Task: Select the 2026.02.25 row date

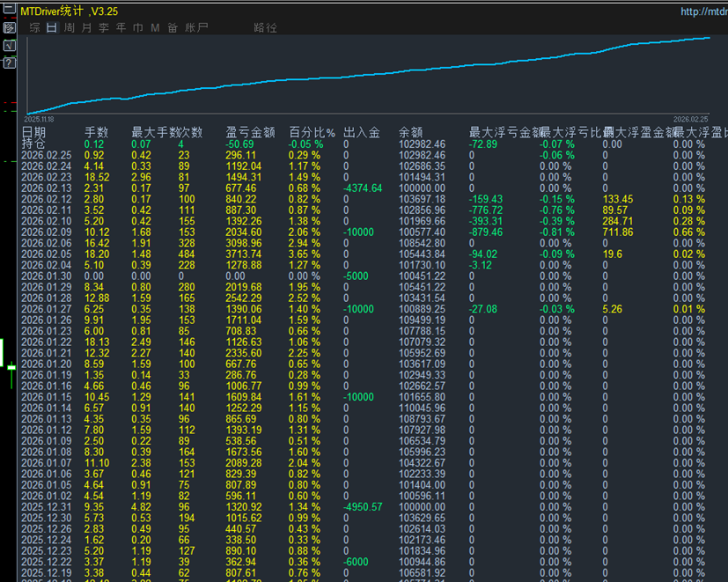Action: (x=47, y=155)
